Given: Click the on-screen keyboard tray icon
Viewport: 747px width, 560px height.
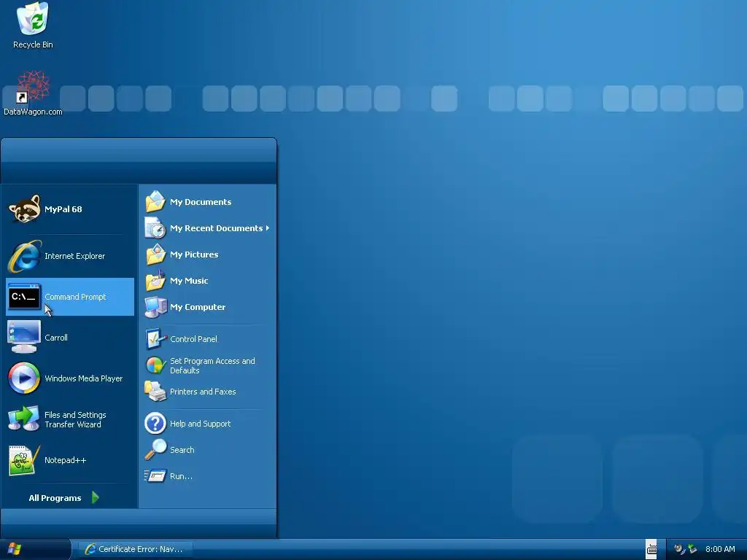Looking at the screenshot, I should [651, 549].
